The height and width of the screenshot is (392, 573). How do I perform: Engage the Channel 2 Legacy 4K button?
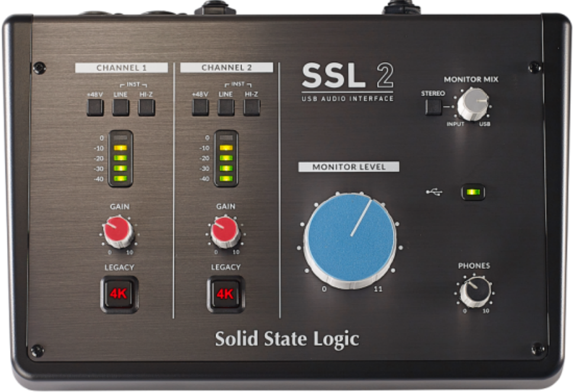pos(226,294)
